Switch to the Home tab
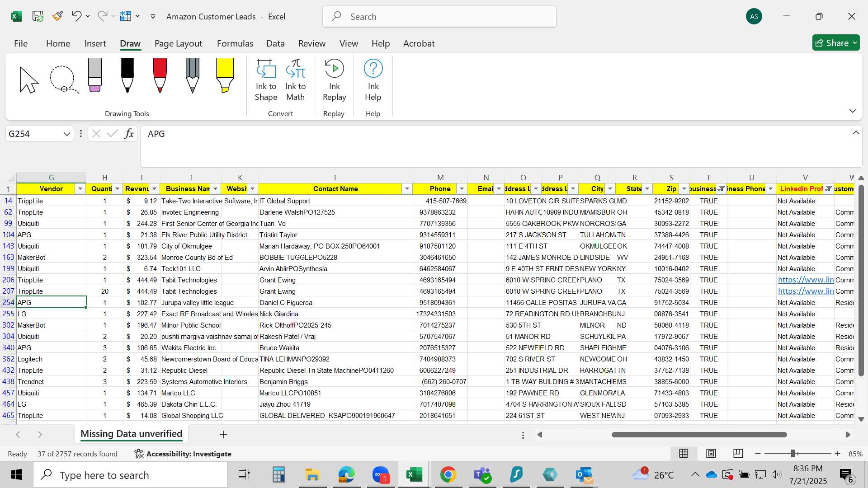The height and width of the screenshot is (488, 868). coord(58,43)
